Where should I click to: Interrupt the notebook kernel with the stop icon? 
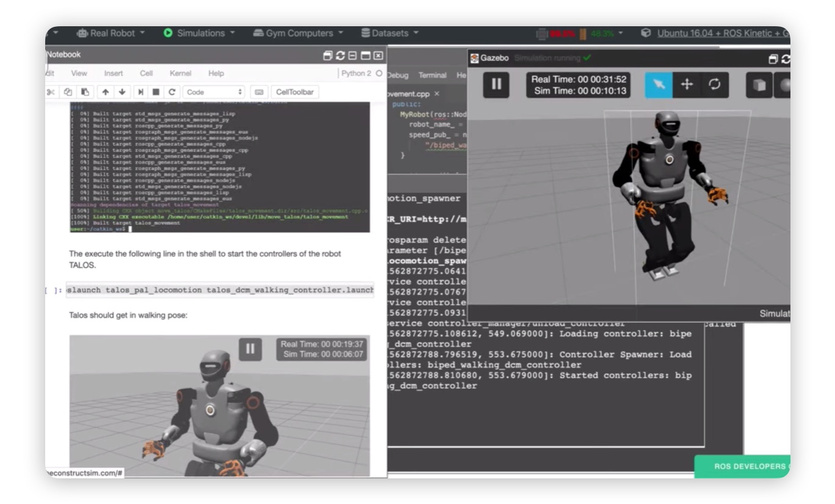tap(156, 92)
